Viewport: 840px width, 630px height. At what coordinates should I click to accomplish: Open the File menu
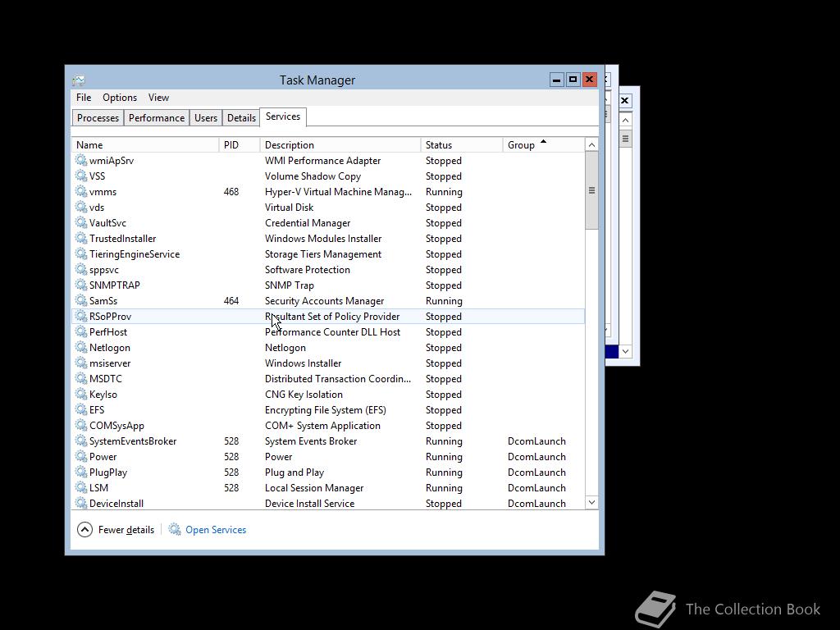[x=84, y=98]
